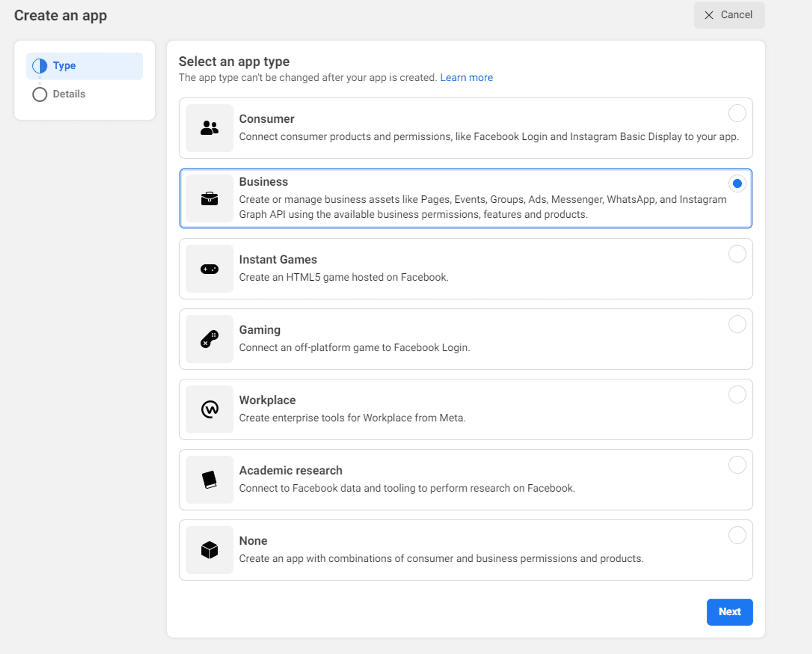The height and width of the screenshot is (654, 812).
Task: Open the Learn more link
Action: [x=466, y=77]
